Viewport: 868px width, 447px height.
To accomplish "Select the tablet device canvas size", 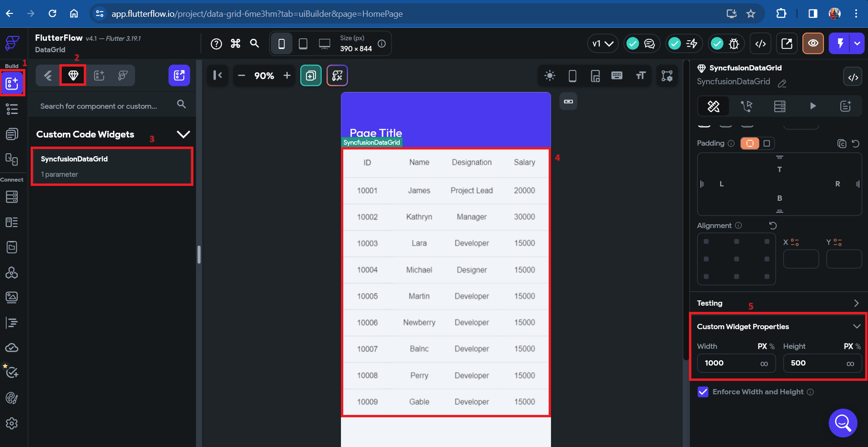I will coord(303,44).
